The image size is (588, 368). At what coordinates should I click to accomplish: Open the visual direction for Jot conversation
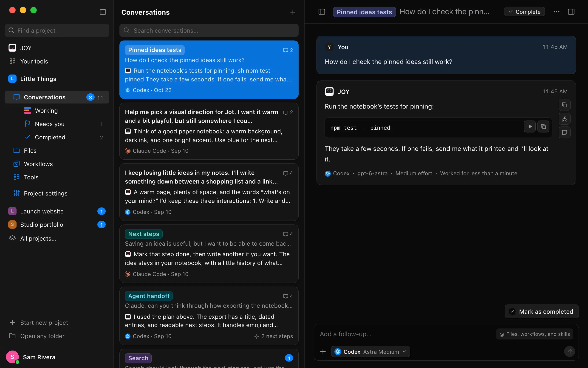coord(209,131)
